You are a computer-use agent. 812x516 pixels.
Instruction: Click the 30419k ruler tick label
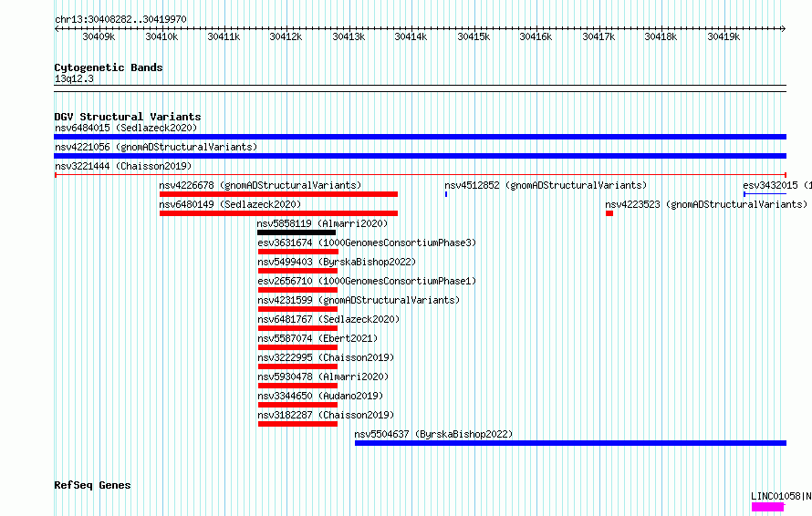click(x=724, y=36)
